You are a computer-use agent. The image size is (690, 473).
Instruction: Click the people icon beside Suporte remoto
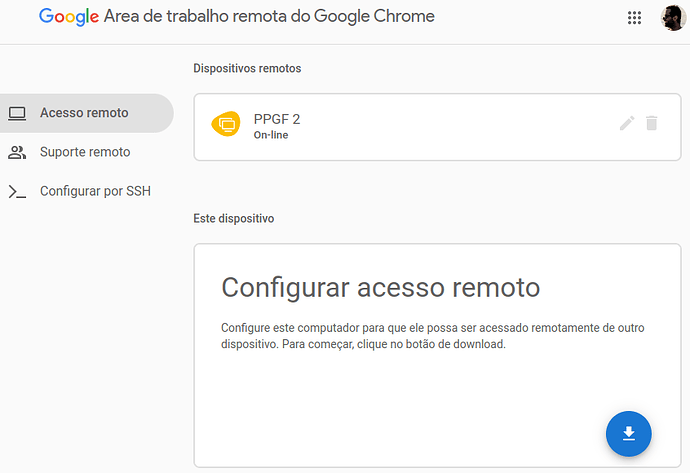tap(17, 152)
